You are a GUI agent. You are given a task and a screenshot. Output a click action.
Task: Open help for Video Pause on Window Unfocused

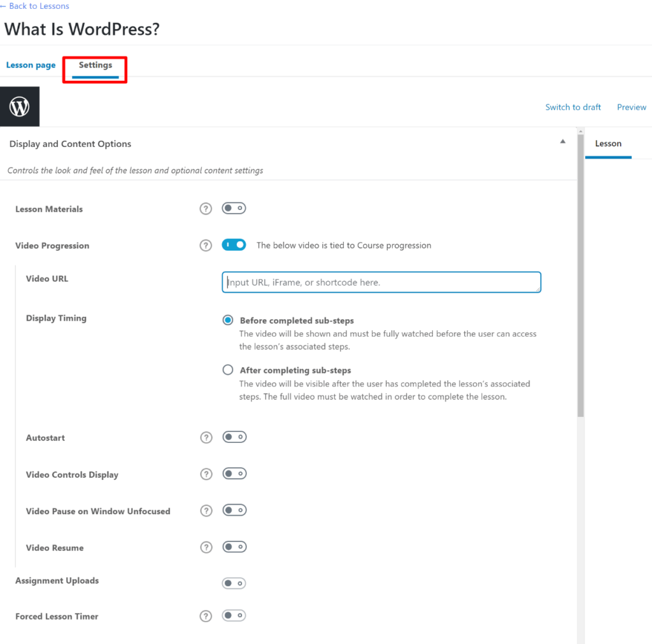pyautogui.click(x=206, y=511)
